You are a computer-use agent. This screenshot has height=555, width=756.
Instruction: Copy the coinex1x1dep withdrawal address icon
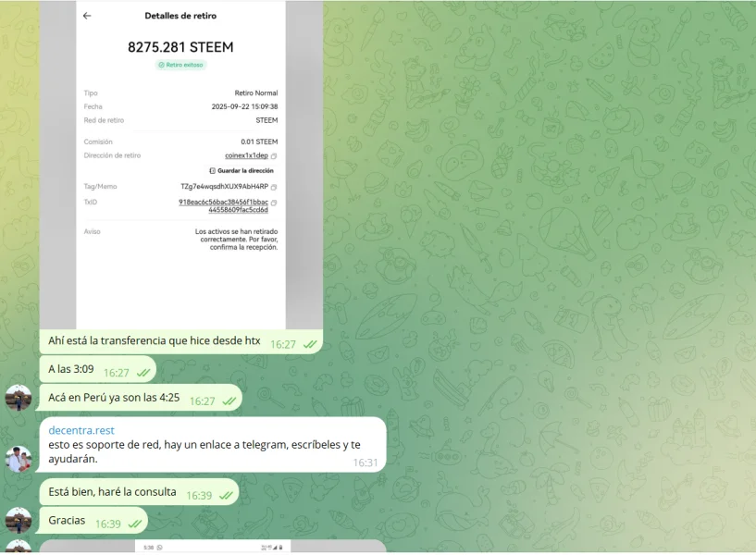274,156
